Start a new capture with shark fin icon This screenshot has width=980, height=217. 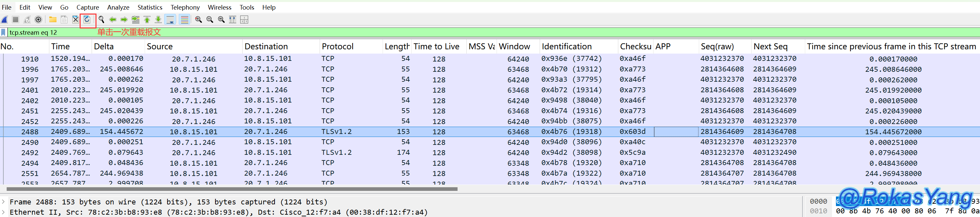tap(5, 20)
